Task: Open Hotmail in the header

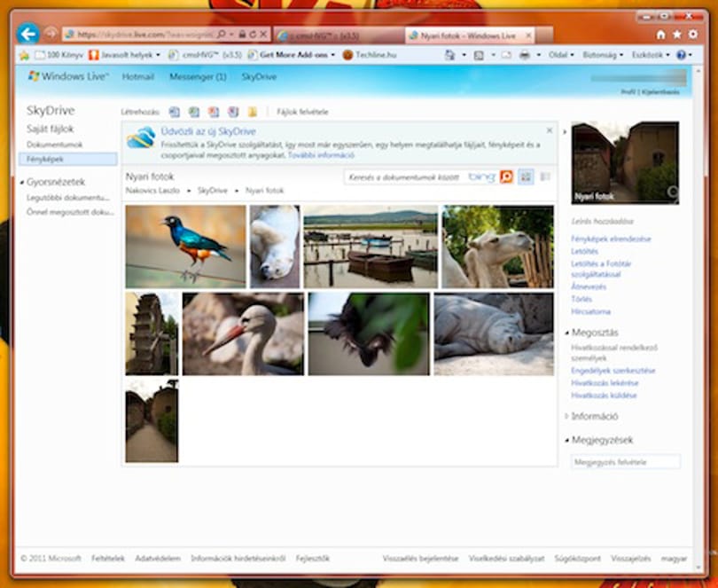Action: pyautogui.click(x=137, y=77)
